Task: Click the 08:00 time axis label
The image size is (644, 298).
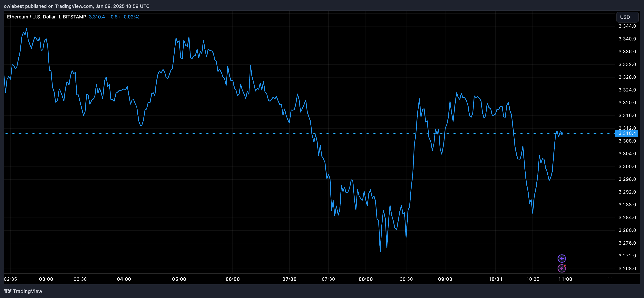Action: pos(366,279)
